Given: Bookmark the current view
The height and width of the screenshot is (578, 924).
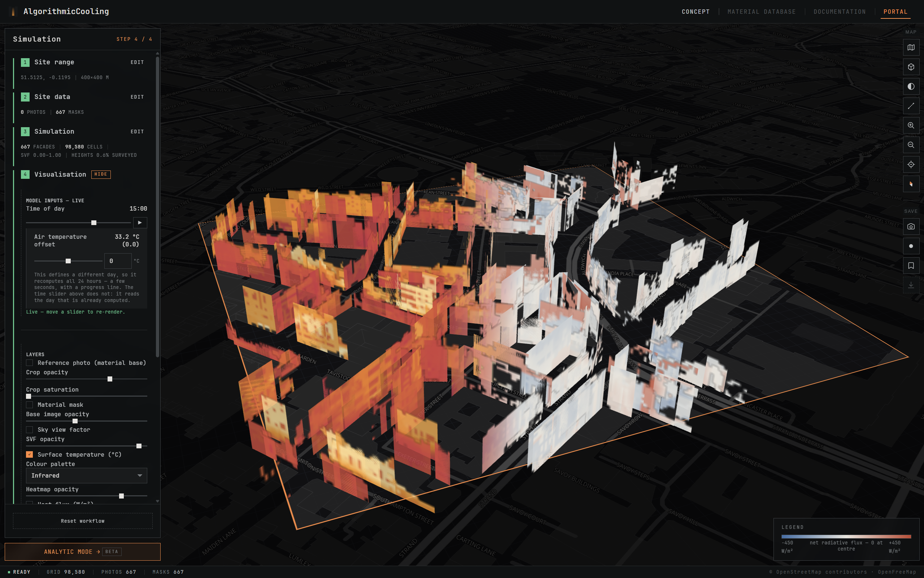Looking at the screenshot, I should [911, 266].
